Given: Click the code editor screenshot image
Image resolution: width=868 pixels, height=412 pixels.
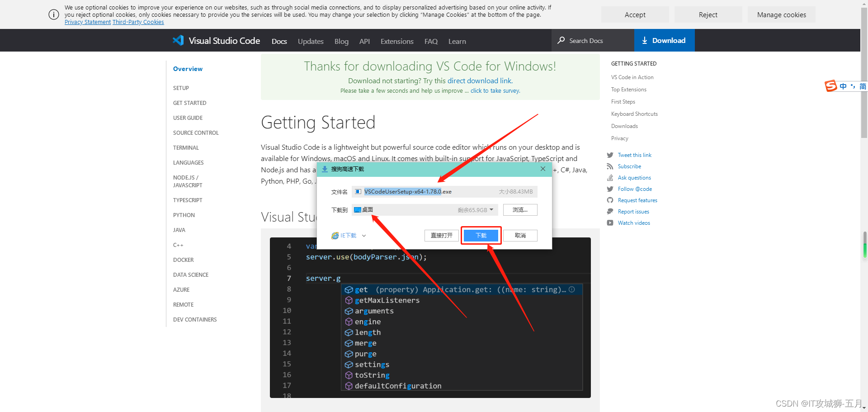Looking at the screenshot, I should (x=430, y=317).
